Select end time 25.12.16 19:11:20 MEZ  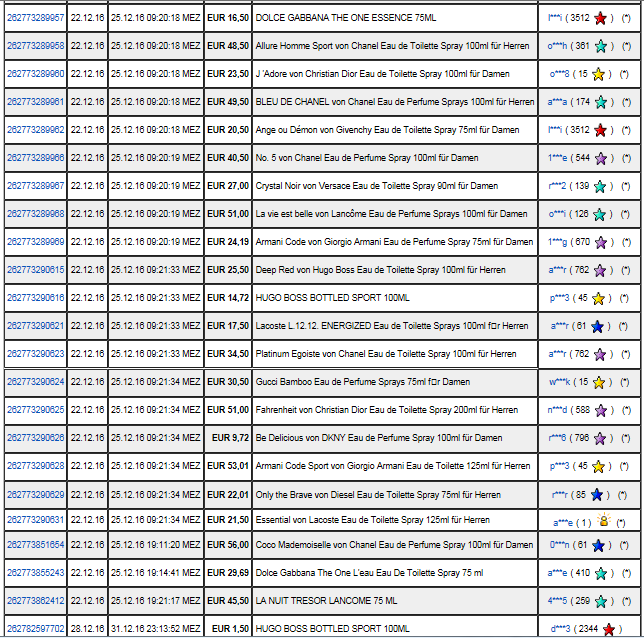(156, 545)
